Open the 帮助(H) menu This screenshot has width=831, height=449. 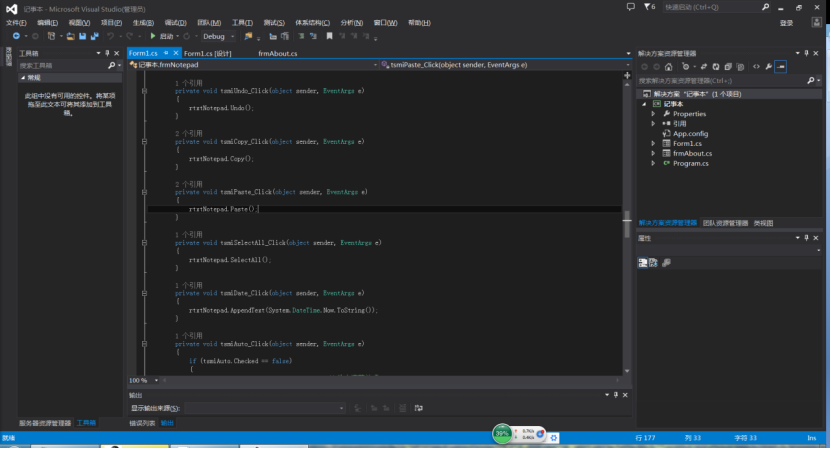(x=419, y=23)
